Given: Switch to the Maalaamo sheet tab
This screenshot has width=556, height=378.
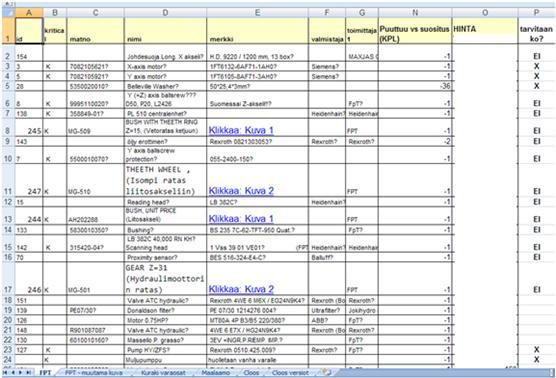Looking at the screenshot, I should 216,373.
